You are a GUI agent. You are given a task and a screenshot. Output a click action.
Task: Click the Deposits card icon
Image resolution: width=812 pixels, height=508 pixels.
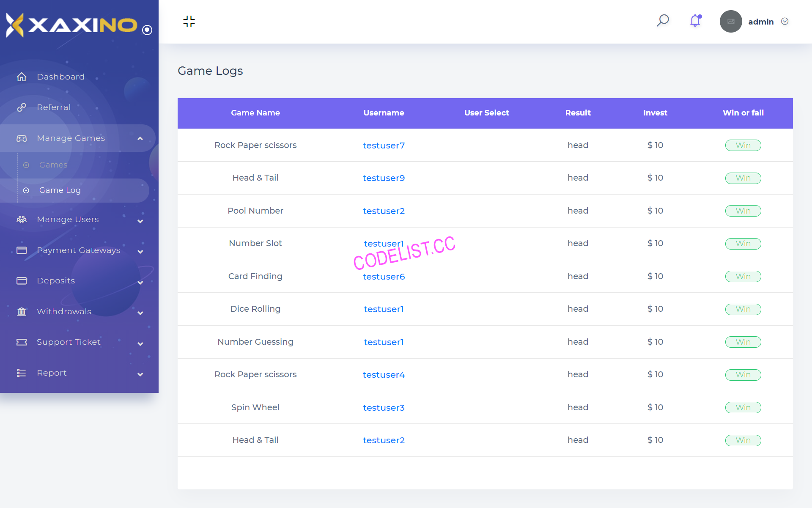(22, 281)
